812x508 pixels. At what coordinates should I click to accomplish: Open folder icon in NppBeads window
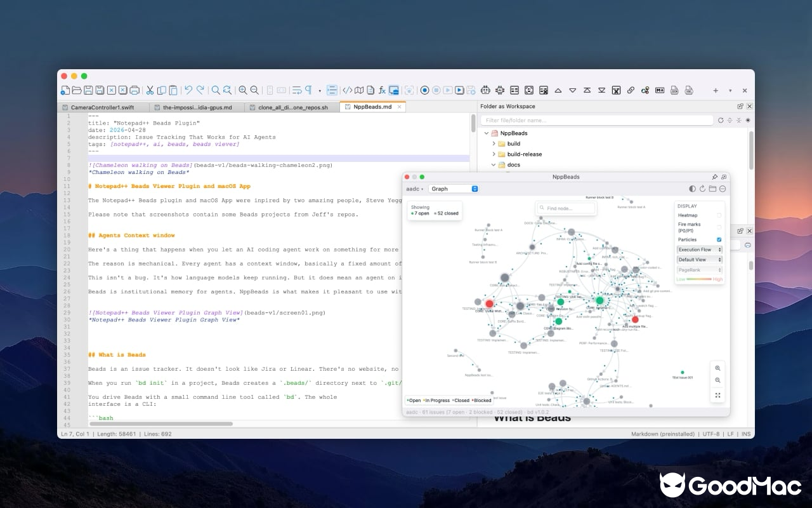(x=712, y=189)
